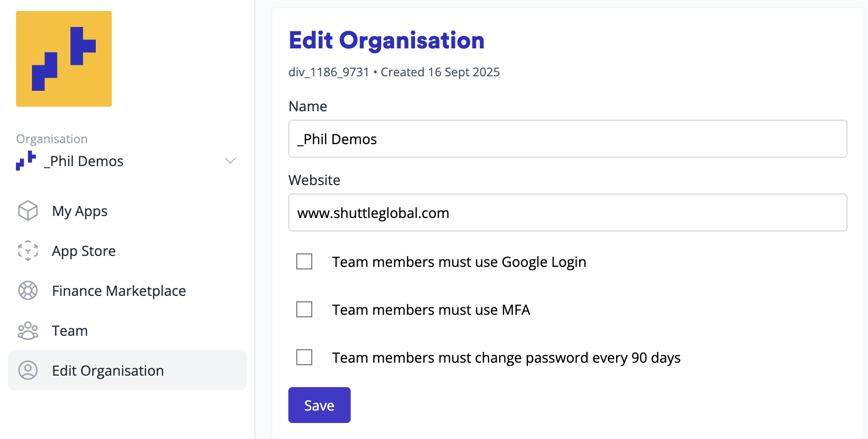The image size is (868, 439).
Task: Click into the Name text field
Action: coord(568,139)
